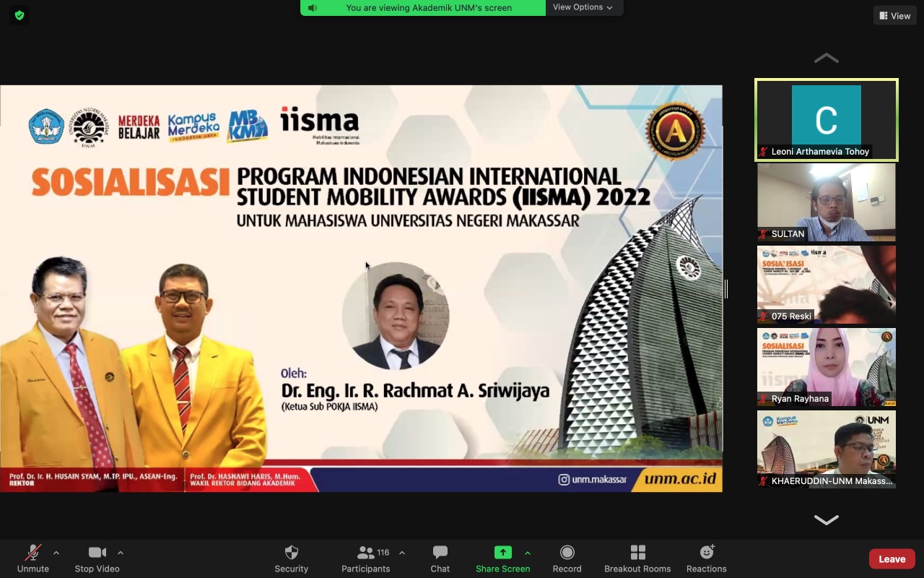Viewport: 924px width, 578px height.
Task: Open video options arrow next to Stop Video
Action: [121, 553]
